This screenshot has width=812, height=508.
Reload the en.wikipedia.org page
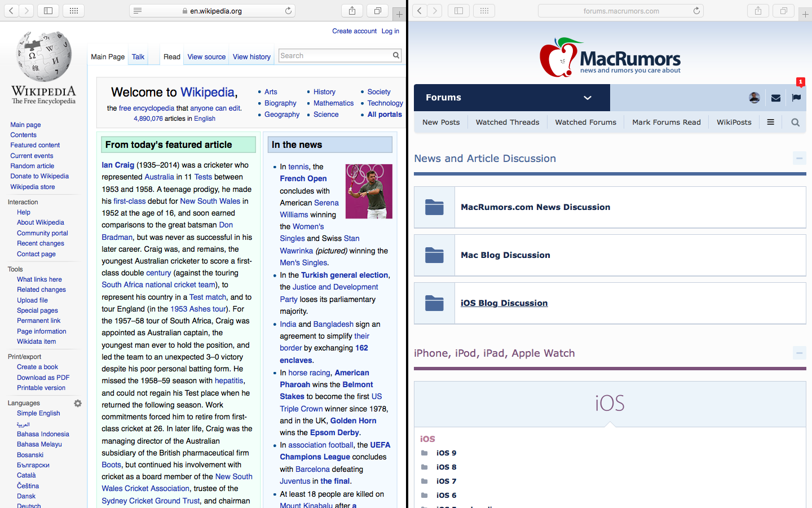coord(288,11)
